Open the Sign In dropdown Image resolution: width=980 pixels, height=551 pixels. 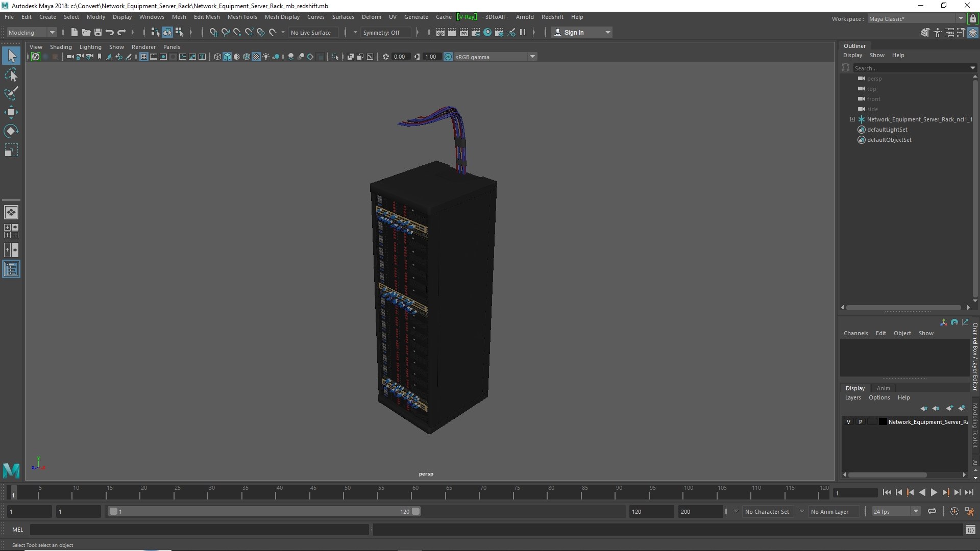582,32
